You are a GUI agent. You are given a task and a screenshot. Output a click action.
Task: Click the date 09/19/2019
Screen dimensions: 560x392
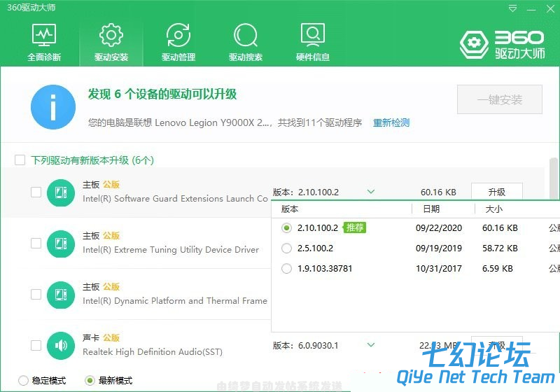(x=439, y=248)
